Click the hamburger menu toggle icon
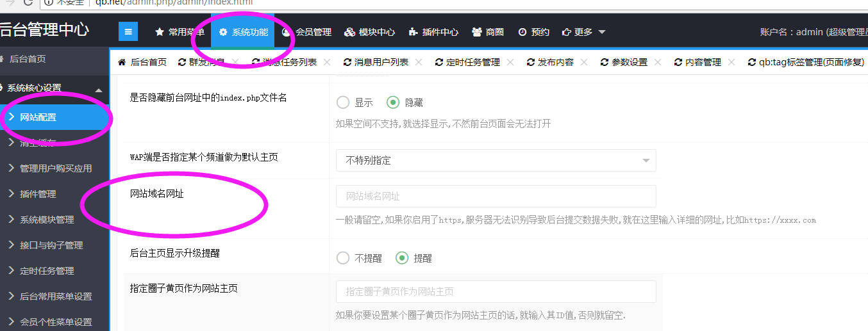Screen dimensions: 868x331 pos(128,31)
